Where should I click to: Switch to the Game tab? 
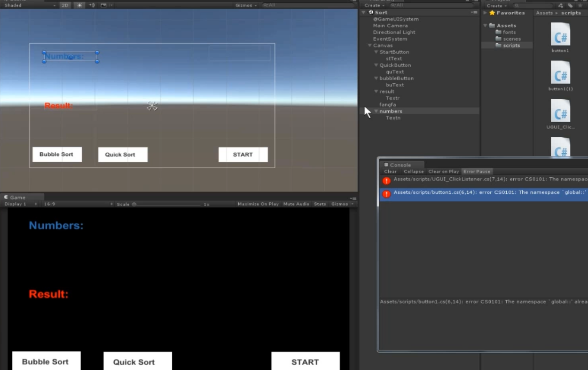click(17, 197)
